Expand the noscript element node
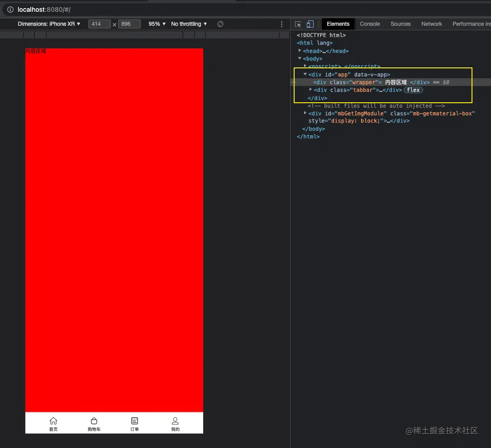Screen dimensions: 491x448 pos(305,66)
